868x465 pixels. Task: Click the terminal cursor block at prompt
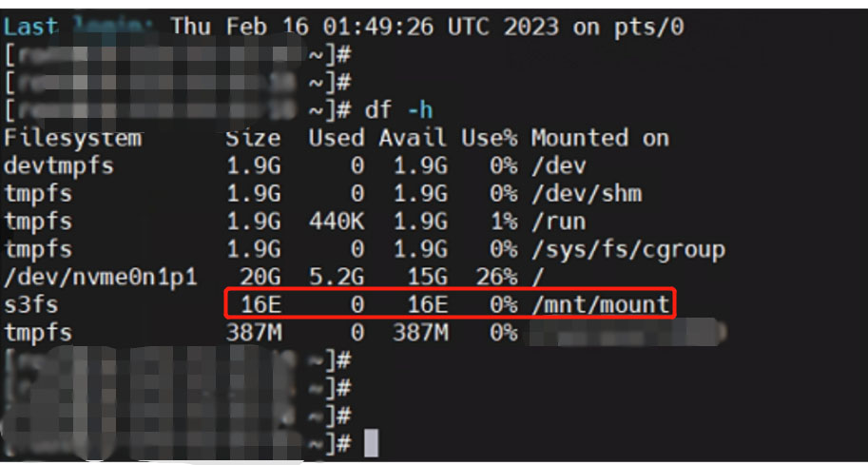click(x=372, y=443)
